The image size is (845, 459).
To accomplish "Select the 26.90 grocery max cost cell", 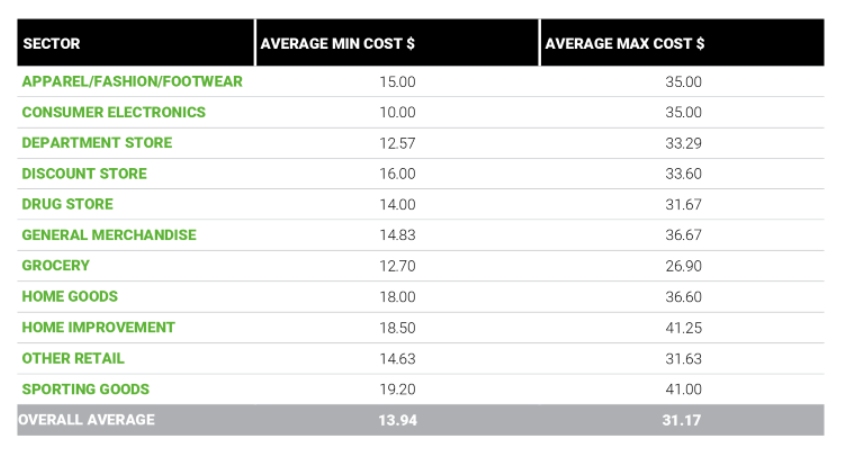I will (x=683, y=266).
